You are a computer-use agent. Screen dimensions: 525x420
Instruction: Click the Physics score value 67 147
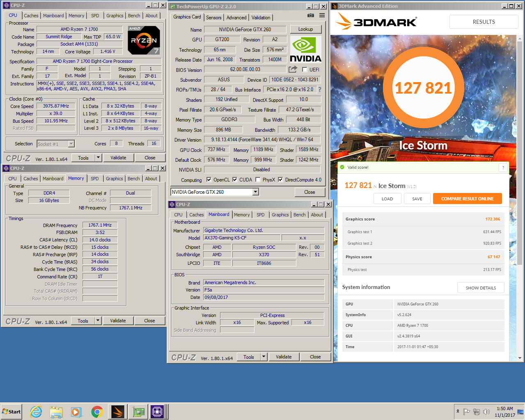pyautogui.click(x=494, y=257)
